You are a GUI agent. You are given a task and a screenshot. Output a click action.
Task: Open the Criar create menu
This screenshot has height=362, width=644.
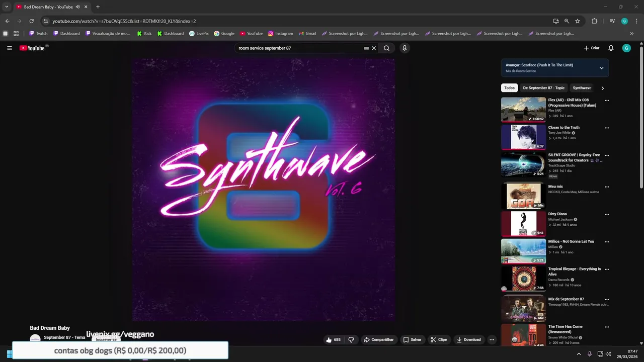pyautogui.click(x=592, y=48)
